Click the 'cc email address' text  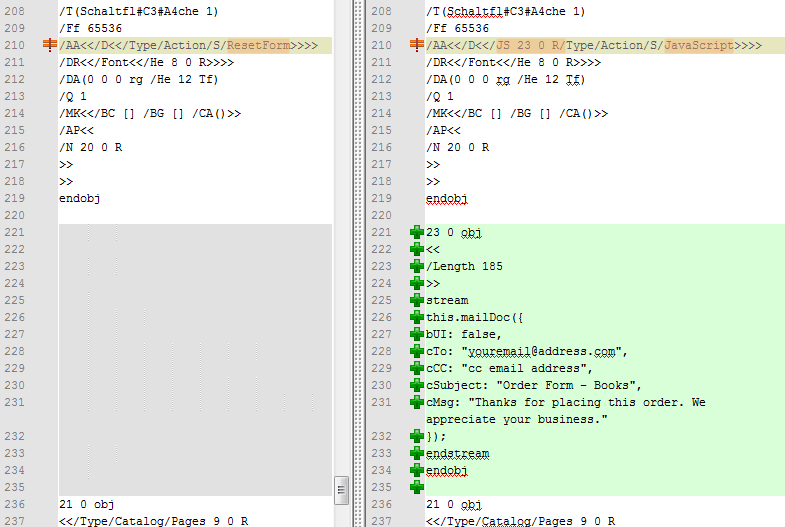click(524, 368)
